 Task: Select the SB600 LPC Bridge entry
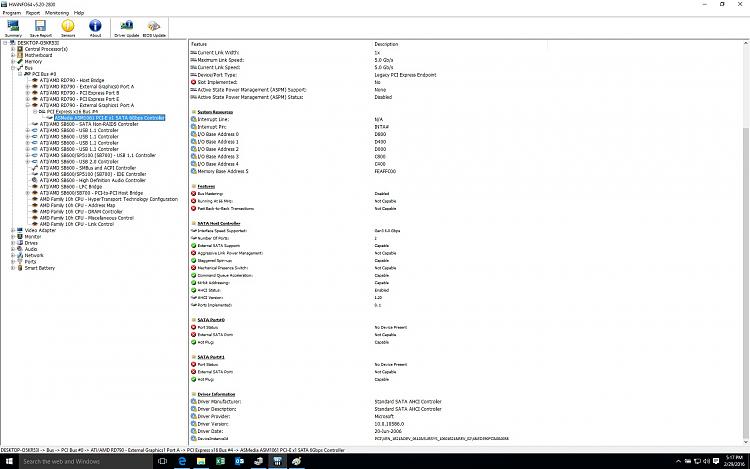70,186
